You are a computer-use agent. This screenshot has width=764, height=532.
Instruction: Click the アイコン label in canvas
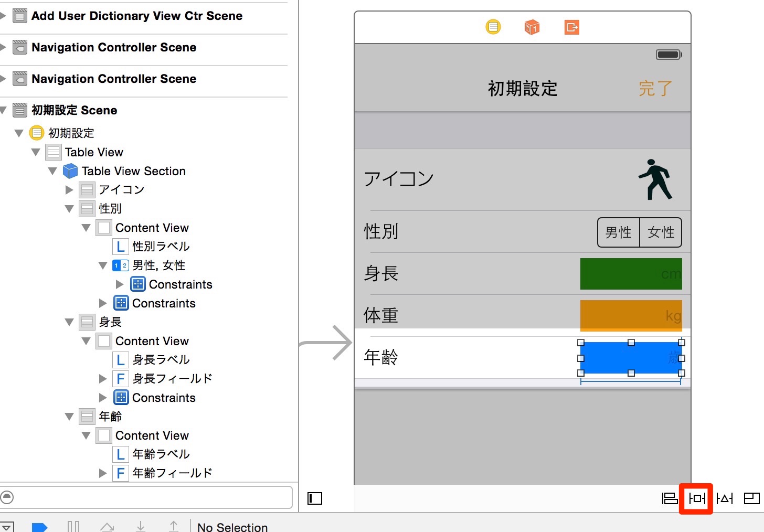coord(399,179)
